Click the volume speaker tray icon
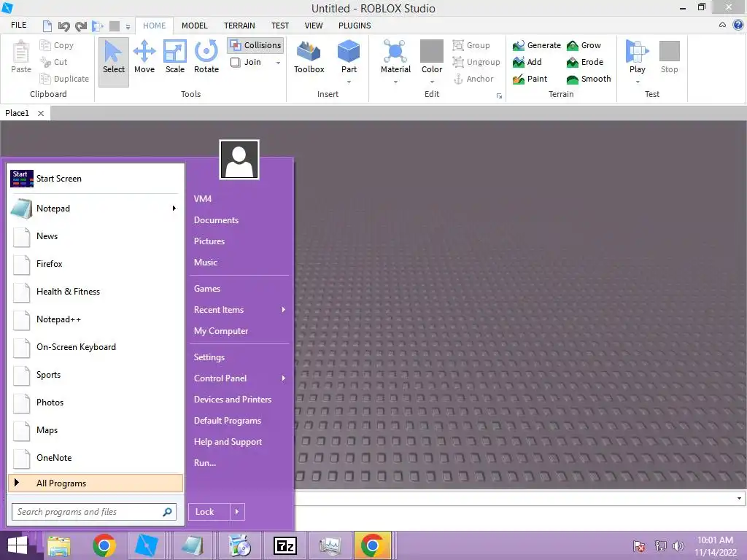Viewport: 747px width, 560px height. tap(678, 546)
